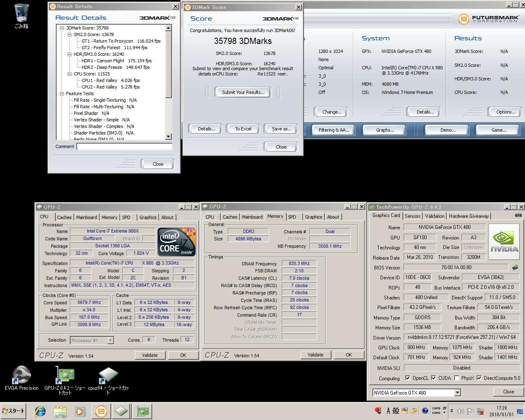
Task: Click into the Comment input field
Action: click(x=124, y=146)
